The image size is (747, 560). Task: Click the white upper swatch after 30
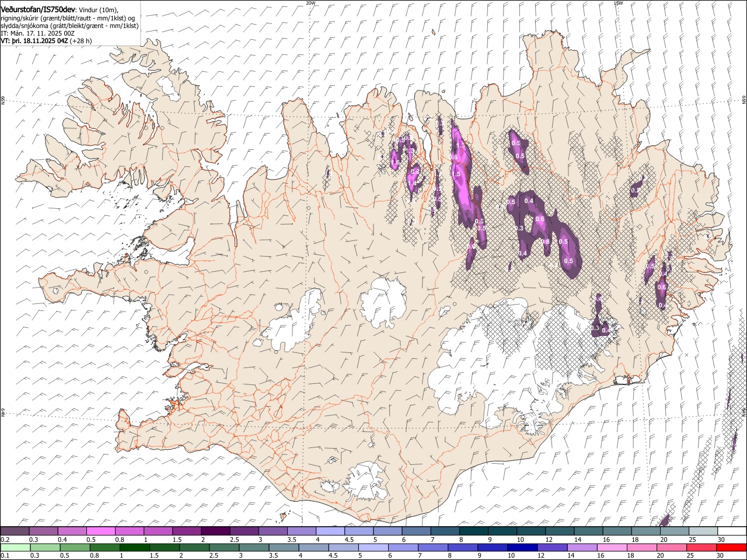pyautogui.click(x=731, y=531)
